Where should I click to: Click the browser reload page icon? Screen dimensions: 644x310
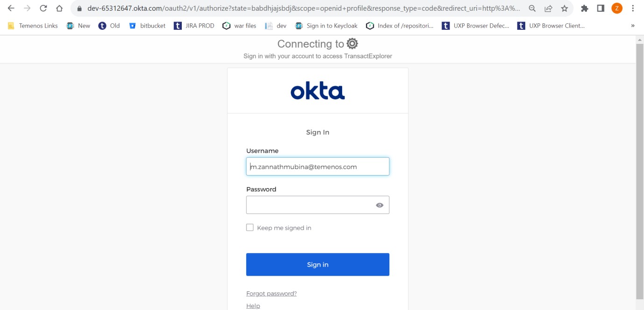[x=43, y=8]
